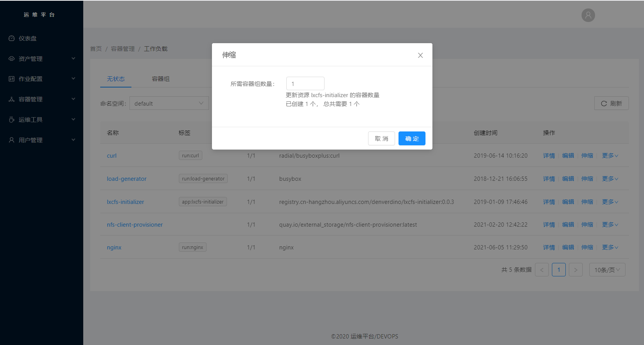This screenshot has width=644, height=345.
Task: Open the 10条/页 page size dropdown
Action: click(607, 270)
